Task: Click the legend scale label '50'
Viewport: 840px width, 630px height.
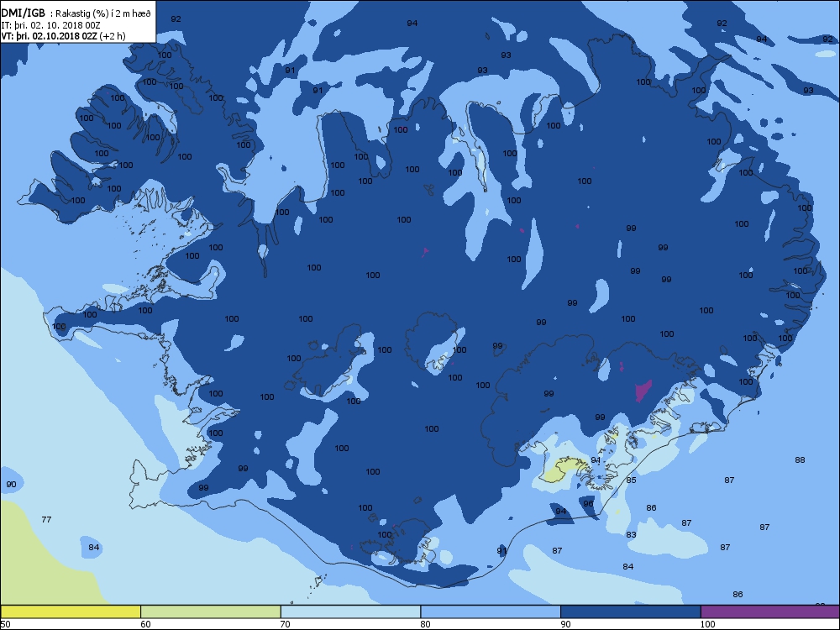Action: pyautogui.click(x=5, y=624)
